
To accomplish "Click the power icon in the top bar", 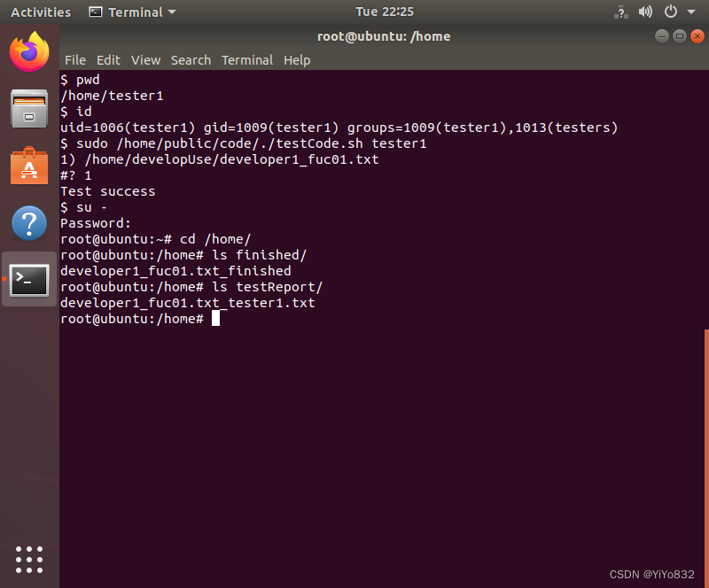I will [671, 12].
